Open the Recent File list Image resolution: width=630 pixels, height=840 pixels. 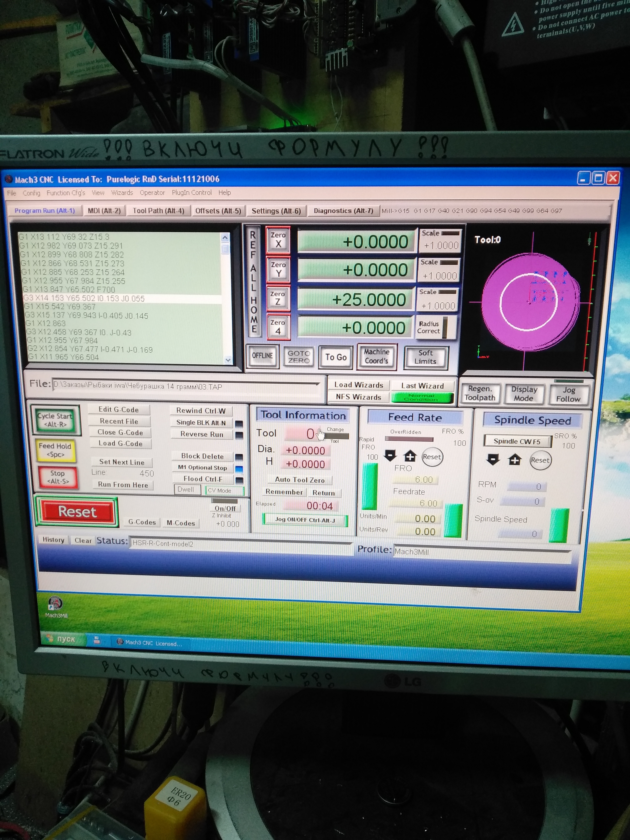pyautogui.click(x=119, y=421)
